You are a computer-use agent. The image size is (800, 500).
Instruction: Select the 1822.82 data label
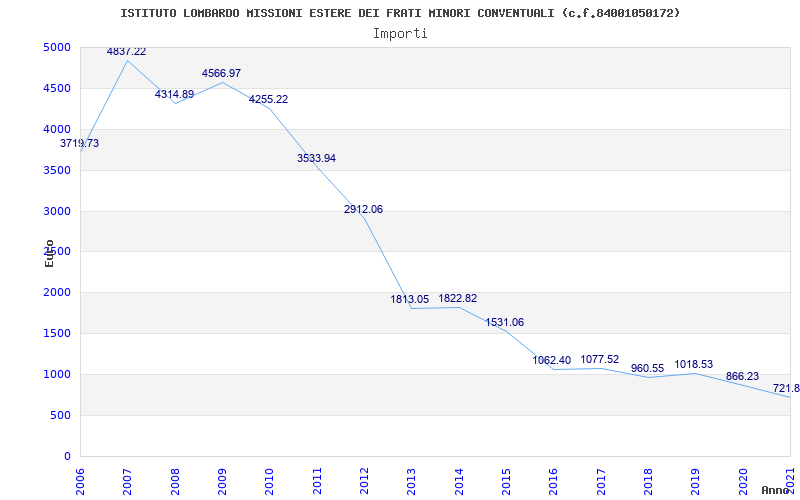tap(458, 298)
